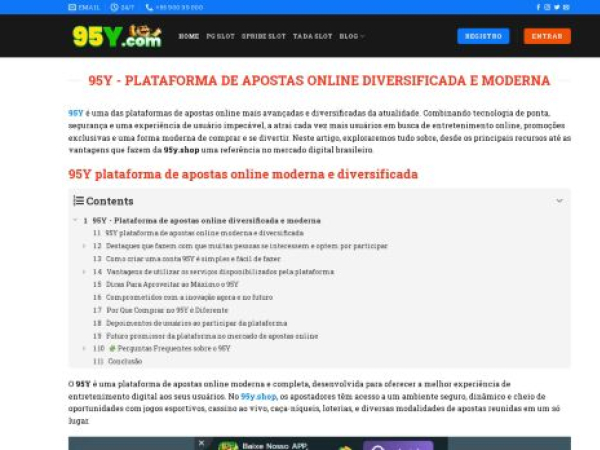
Task: Expand contents item 1.10 Perguntas Frequentes
Action: pos(84,348)
